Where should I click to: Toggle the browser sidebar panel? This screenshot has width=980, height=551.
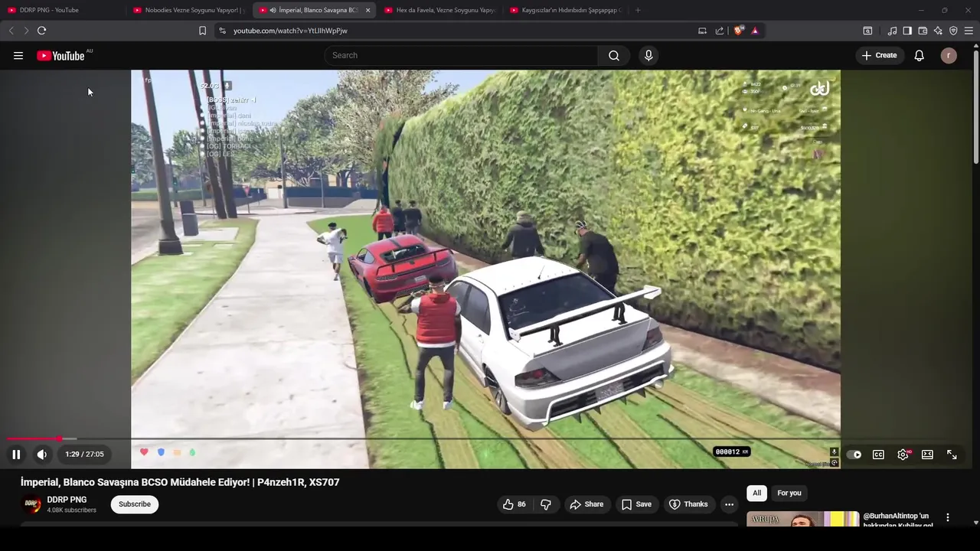pos(907,31)
